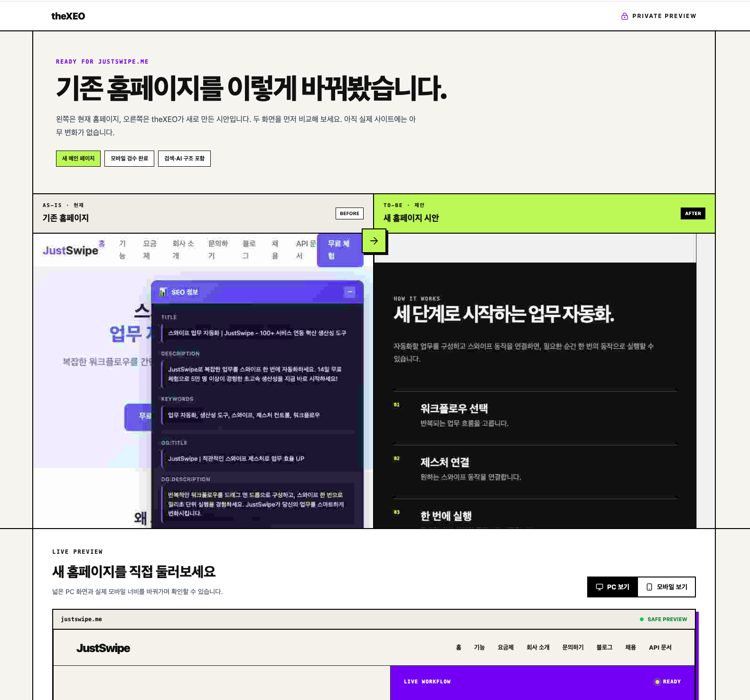Select the '모바일 검수 완료' tag

click(x=129, y=159)
